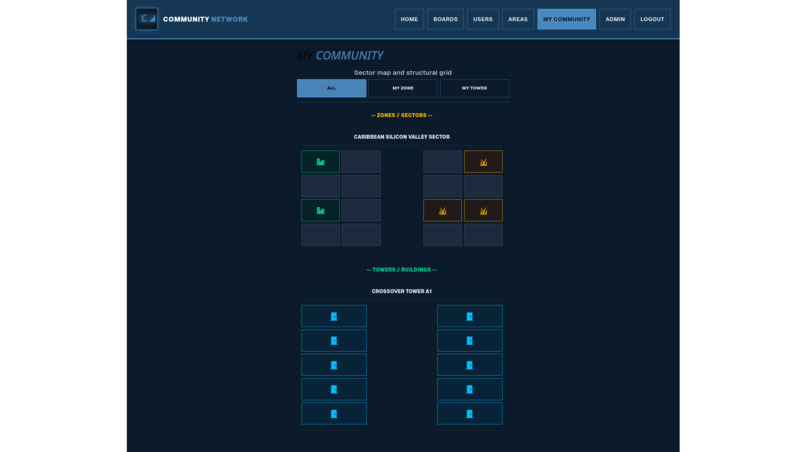Viewport: 806px width, 452px height.
Task: Click the empty cell left of the top yellow grass cell
Action: coord(442,161)
